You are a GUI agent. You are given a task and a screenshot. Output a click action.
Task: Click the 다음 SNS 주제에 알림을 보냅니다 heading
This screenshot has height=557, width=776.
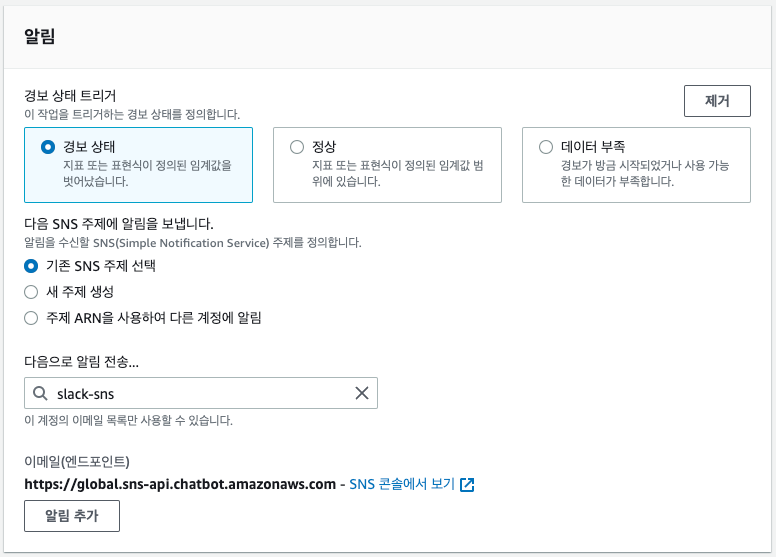coord(119,224)
